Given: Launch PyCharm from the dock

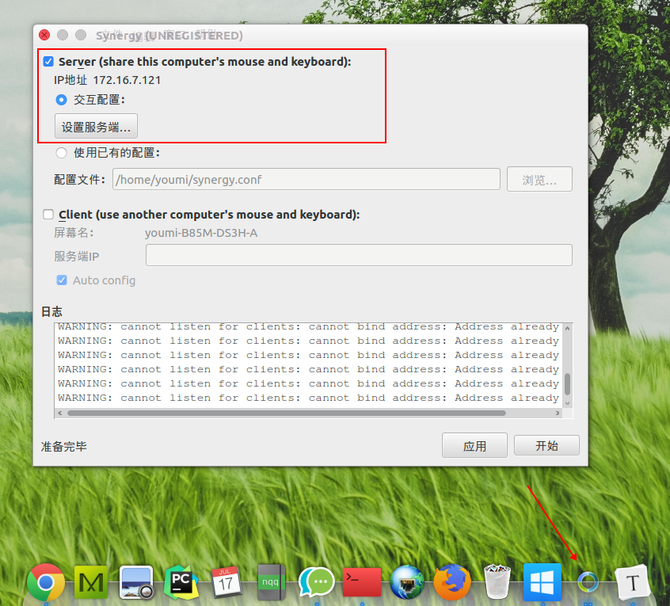Looking at the screenshot, I should pos(181,582).
